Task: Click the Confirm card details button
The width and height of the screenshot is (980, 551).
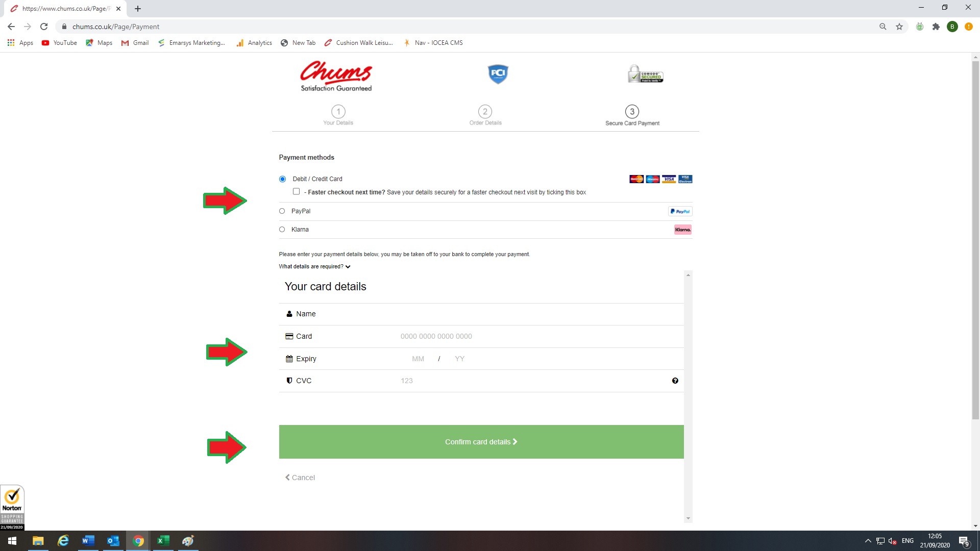Action: [481, 442]
